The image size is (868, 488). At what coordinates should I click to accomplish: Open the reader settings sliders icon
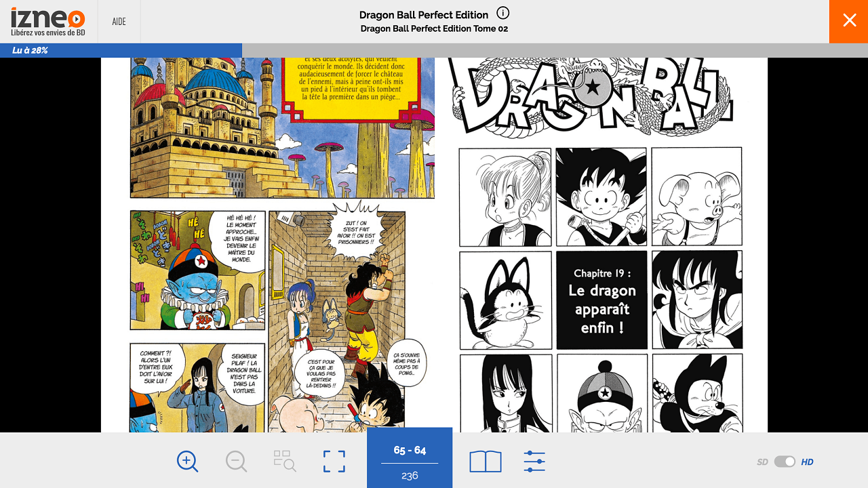tap(534, 462)
